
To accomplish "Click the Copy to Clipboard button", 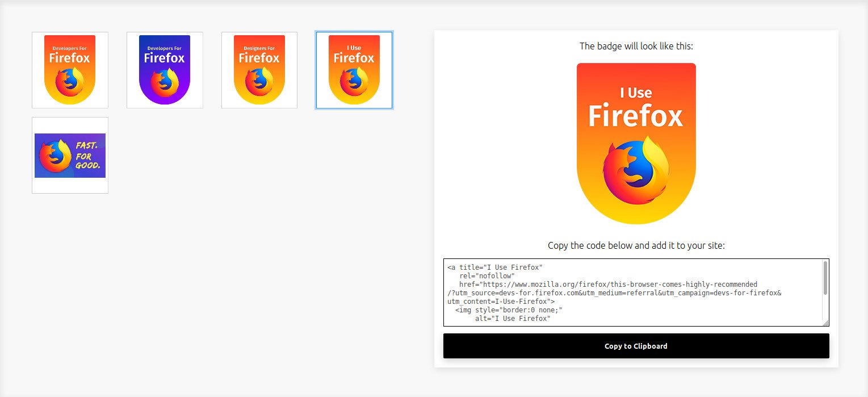I will point(635,345).
